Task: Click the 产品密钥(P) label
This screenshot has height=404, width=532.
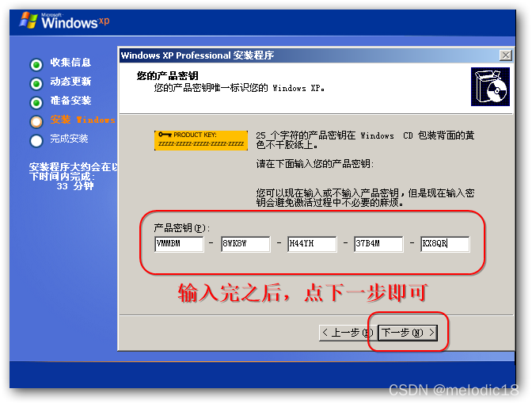Action: pyautogui.click(x=182, y=228)
